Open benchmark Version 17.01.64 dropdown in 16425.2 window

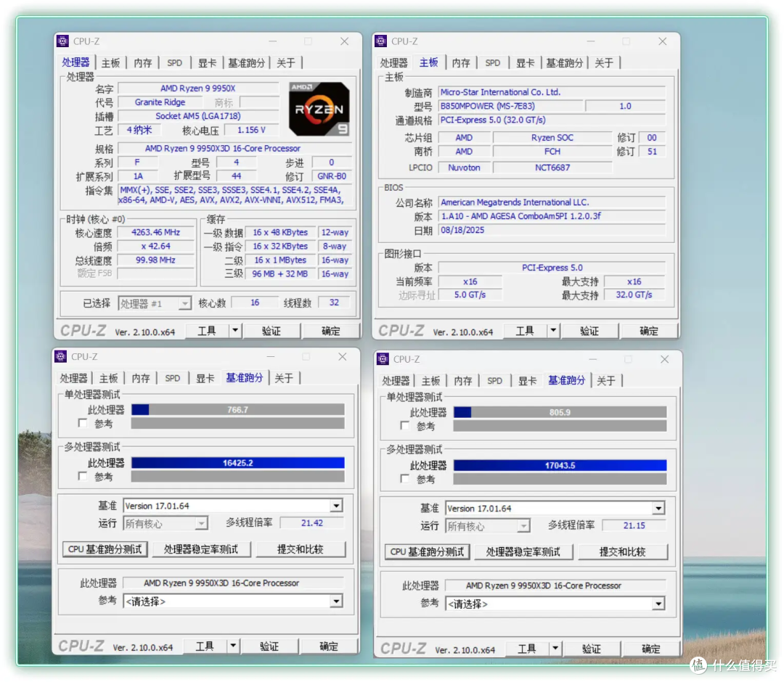[232, 506]
